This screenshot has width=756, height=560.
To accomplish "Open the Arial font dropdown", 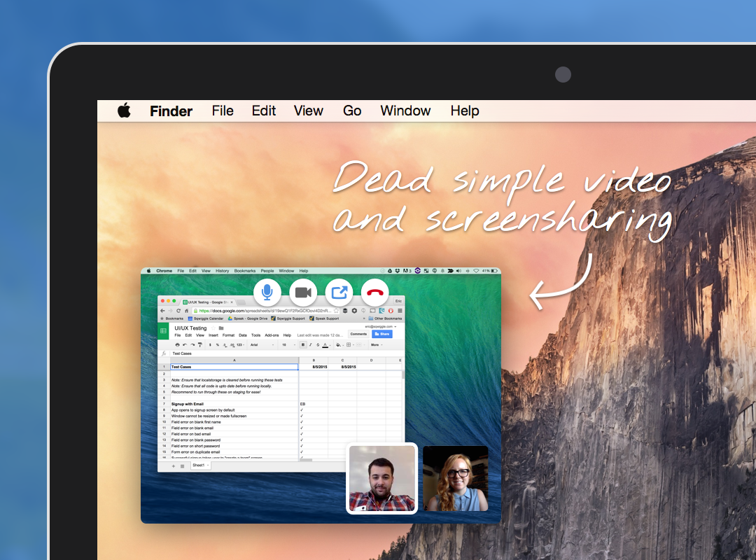I will coord(262,345).
